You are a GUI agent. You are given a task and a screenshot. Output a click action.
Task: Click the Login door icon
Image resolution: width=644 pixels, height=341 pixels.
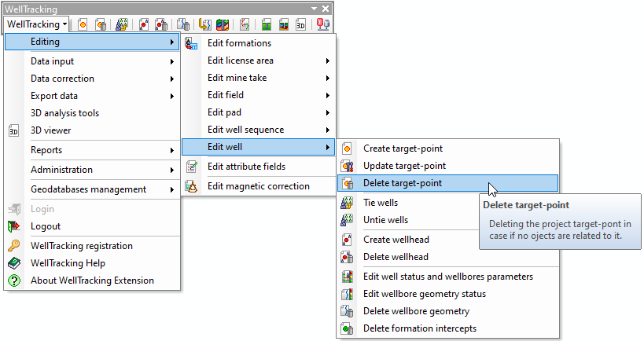(14, 209)
